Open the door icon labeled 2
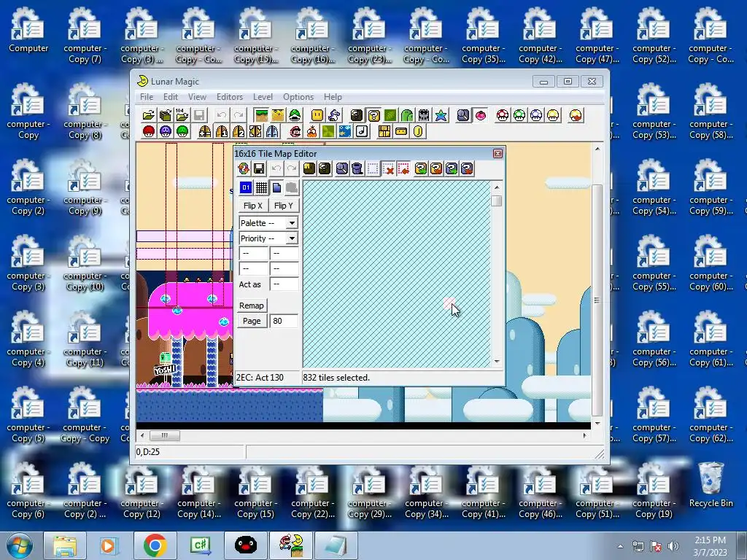 pos(239,131)
